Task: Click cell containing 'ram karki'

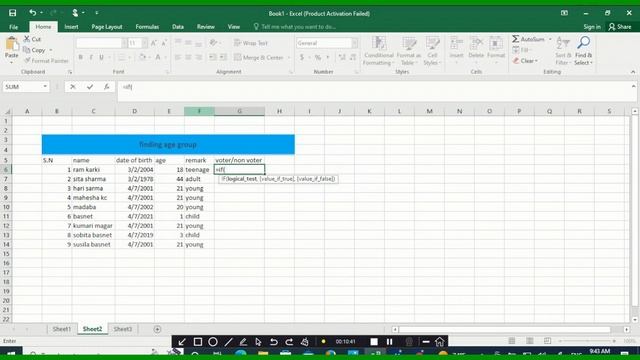Action: [93, 170]
